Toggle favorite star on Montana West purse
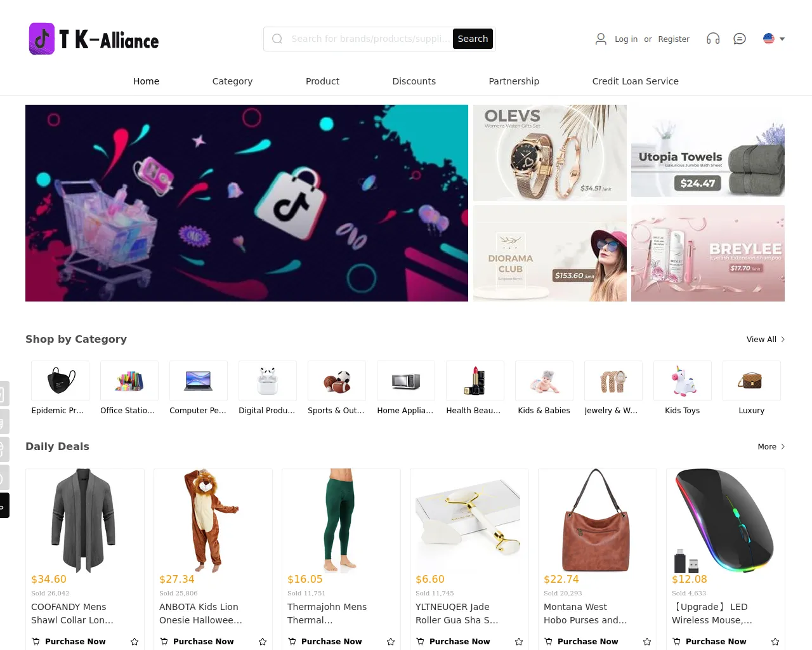 click(647, 642)
